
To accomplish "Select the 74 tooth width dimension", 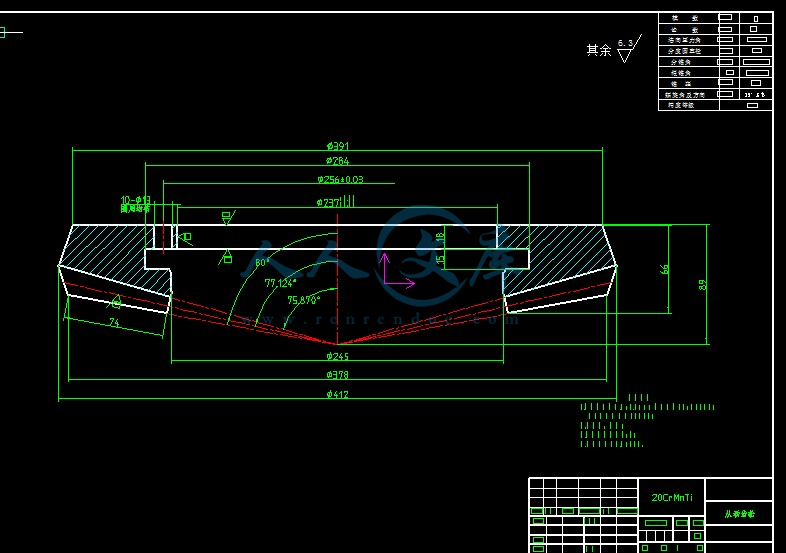I will tap(113, 322).
